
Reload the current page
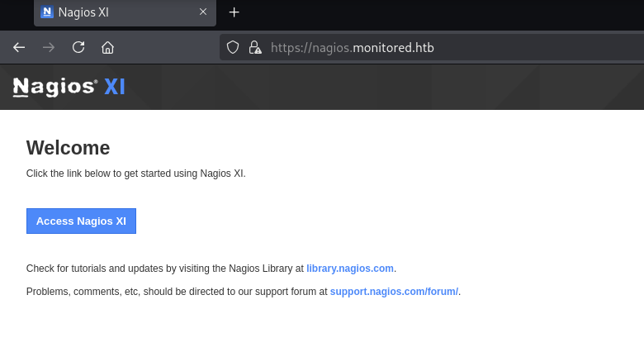[78, 48]
